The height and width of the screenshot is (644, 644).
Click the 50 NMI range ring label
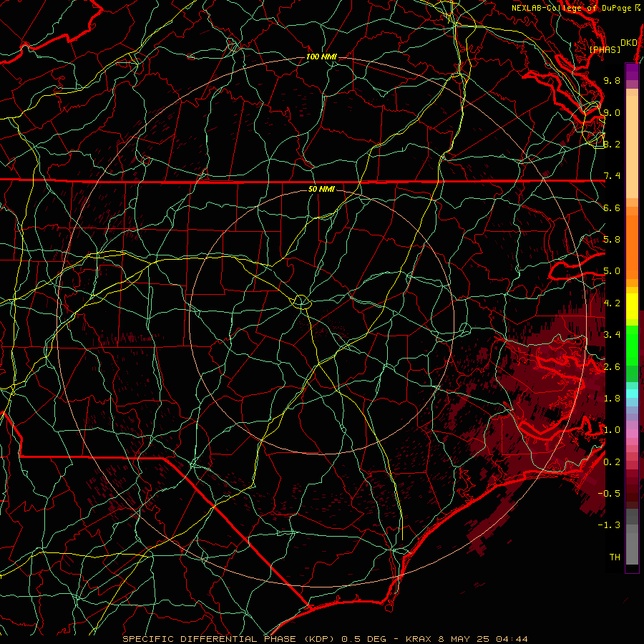click(x=321, y=189)
